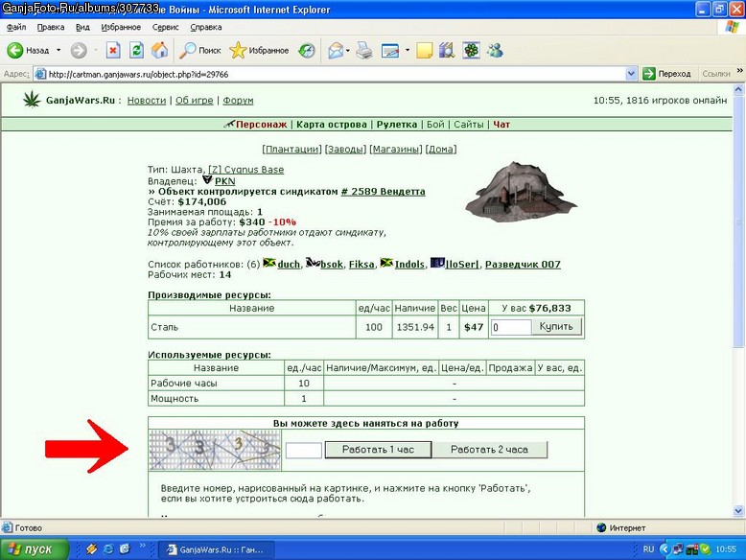Click the captcha number input field
Screen dimensions: 746x560
tap(304, 450)
